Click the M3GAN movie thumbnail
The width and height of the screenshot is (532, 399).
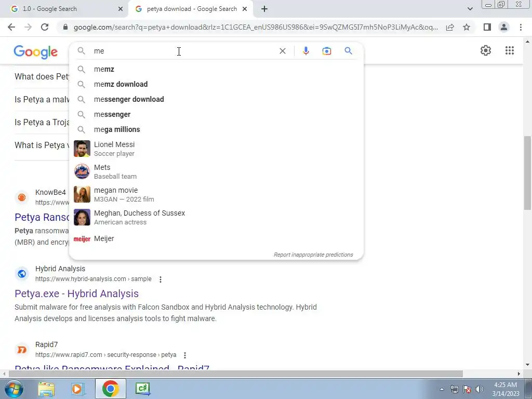82,194
